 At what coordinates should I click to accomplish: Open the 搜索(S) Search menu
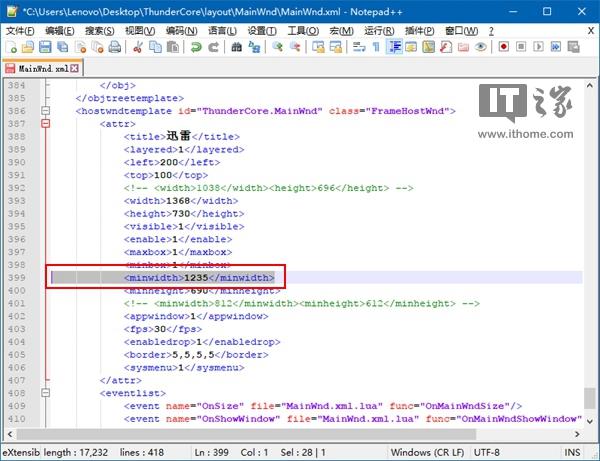point(99,31)
